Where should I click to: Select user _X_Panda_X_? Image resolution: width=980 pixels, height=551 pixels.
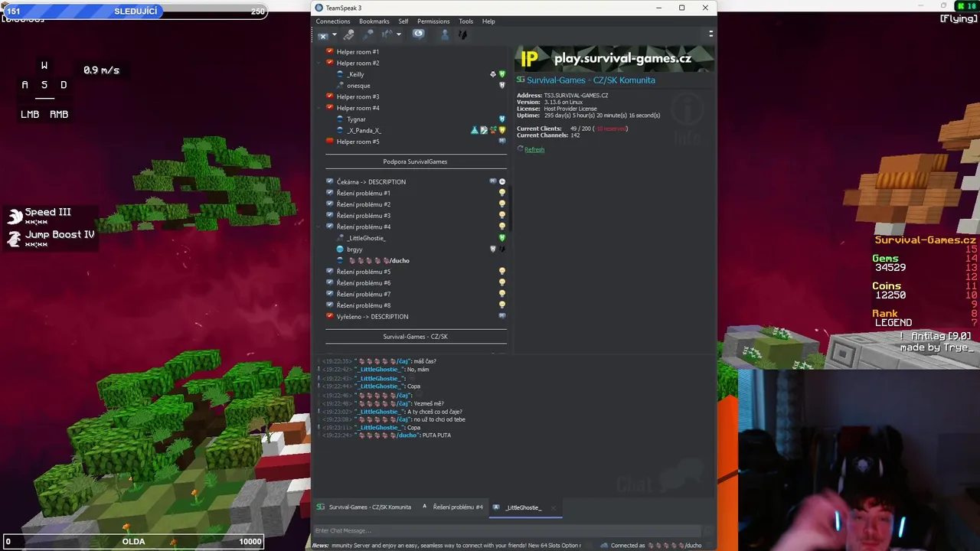click(364, 131)
